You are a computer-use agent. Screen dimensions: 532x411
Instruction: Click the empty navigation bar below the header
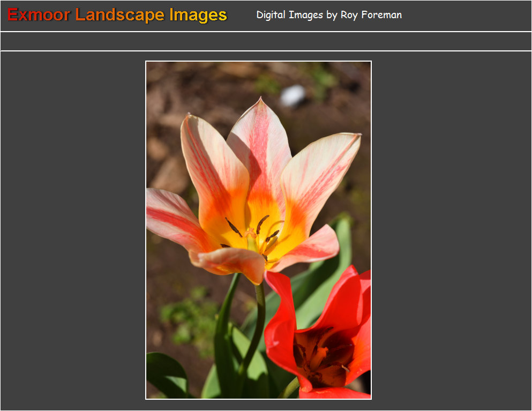pyautogui.click(x=266, y=41)
